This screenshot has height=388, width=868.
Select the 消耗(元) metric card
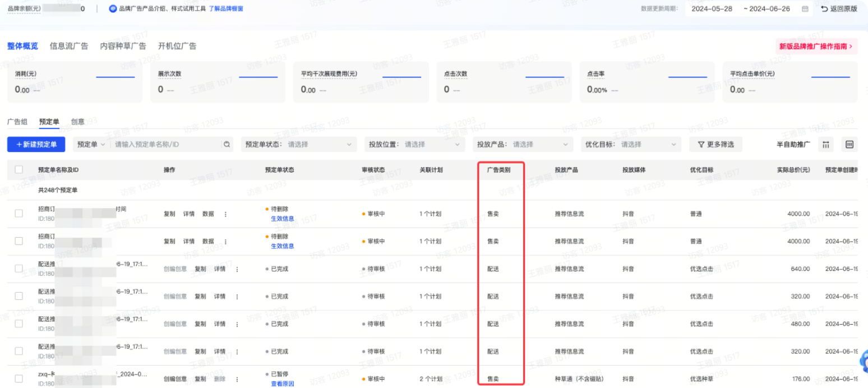tap(75, 82)
